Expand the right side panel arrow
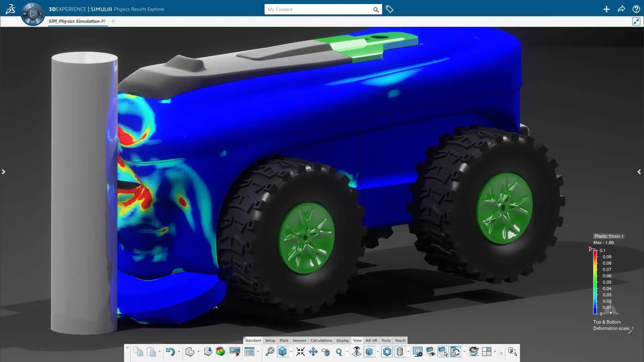 pos(639,172)
